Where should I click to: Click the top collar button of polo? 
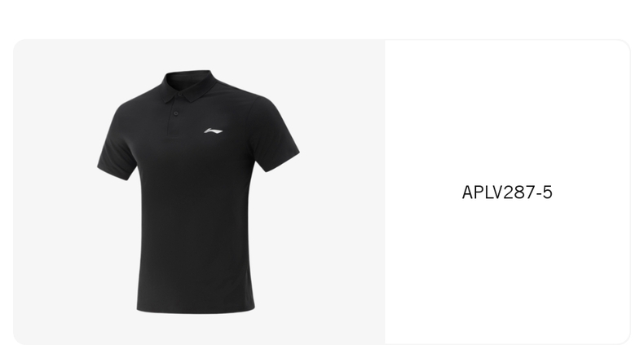point(180,94)
